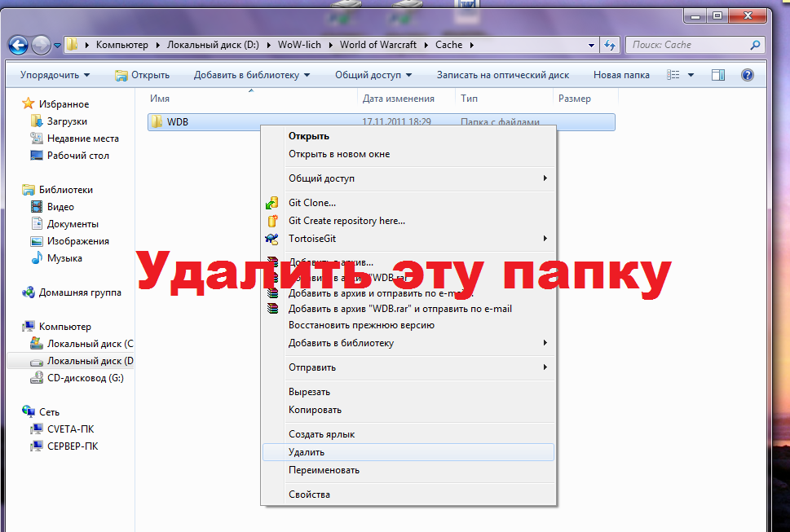The height and width of the screenshot is (532, 790).
Task: Open Загрузки in the navigation pane
Action: [67, 121]
